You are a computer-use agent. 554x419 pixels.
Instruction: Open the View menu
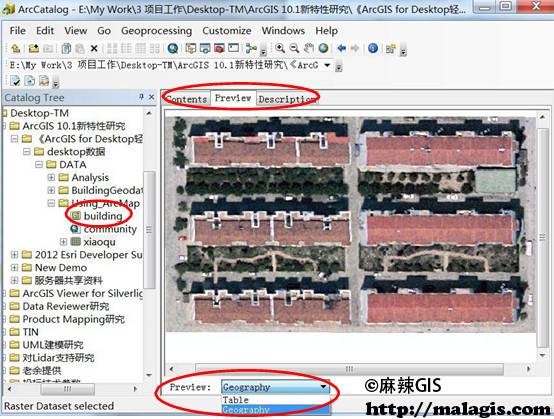click(x=76, y=31)
